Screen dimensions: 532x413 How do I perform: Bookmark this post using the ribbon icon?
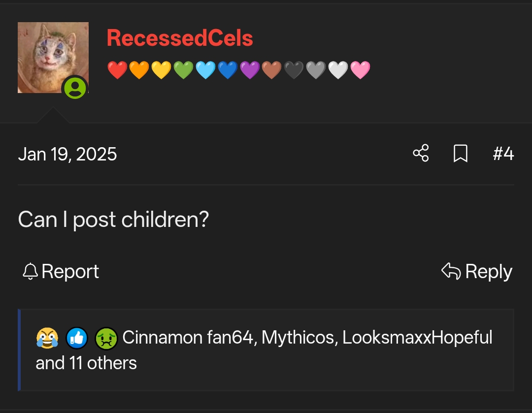pyautogui.click(x=461, y=154)
